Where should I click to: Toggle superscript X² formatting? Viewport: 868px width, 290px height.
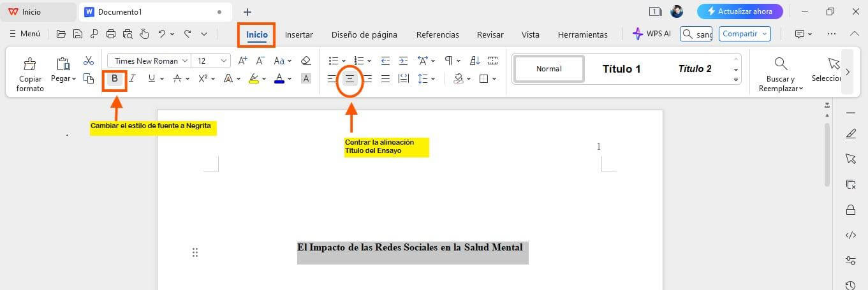(203, 78)
